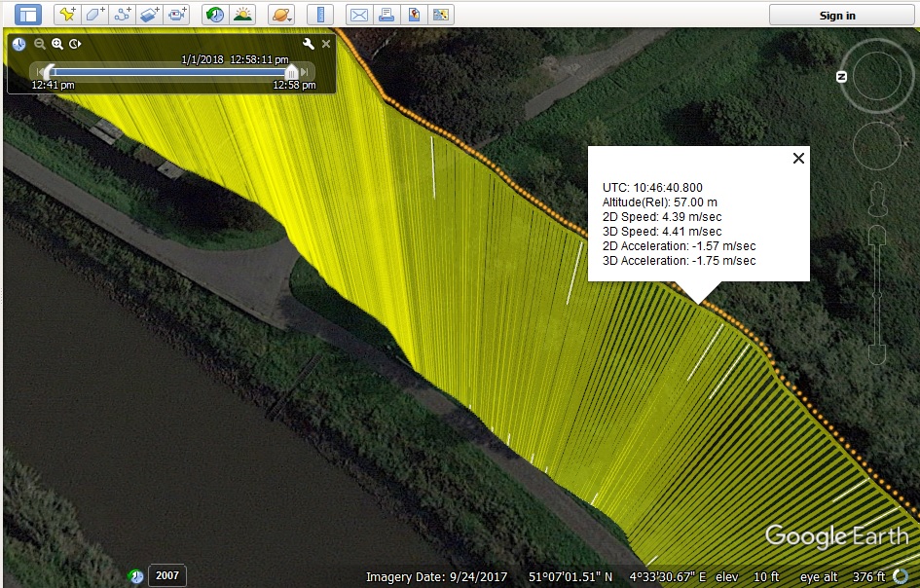
Task: View in Google Maps icon
Action: click(x=441, y=15)
